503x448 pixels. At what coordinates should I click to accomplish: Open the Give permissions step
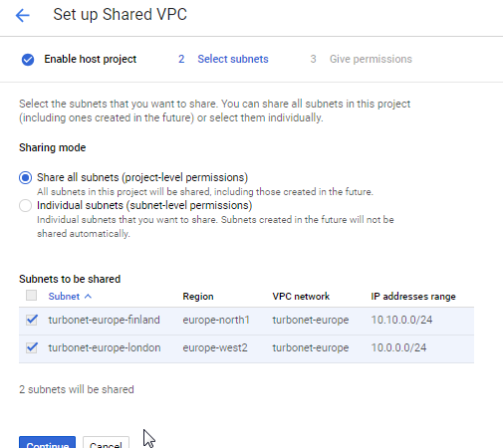click(371, 59)
